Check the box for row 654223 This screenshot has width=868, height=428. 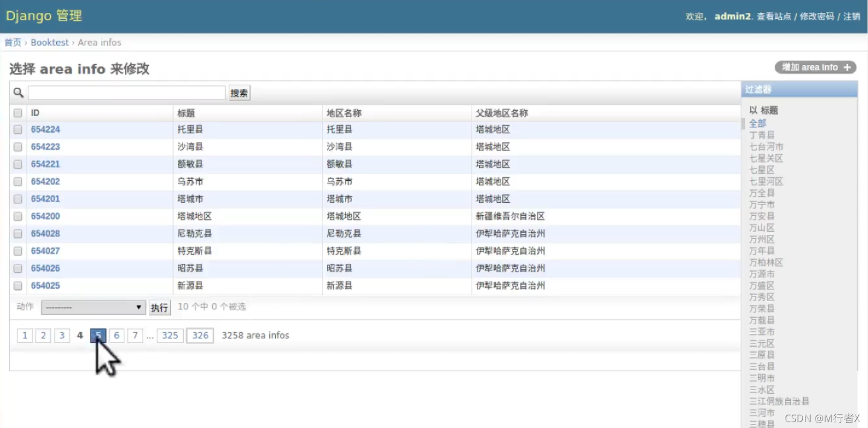(x=18, y=147)
